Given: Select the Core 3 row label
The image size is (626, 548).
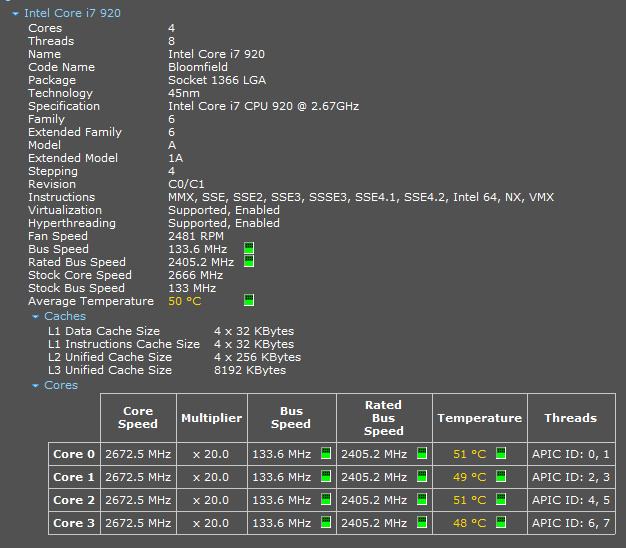Looking at the screenshot, I should (74, 523).
